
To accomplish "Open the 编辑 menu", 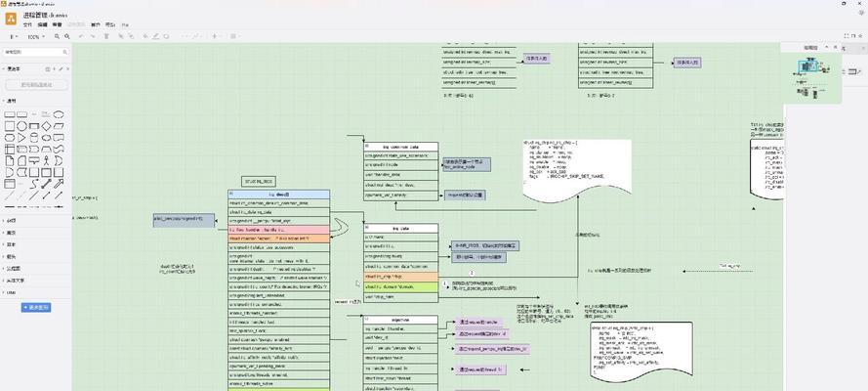I will point(43,24).
